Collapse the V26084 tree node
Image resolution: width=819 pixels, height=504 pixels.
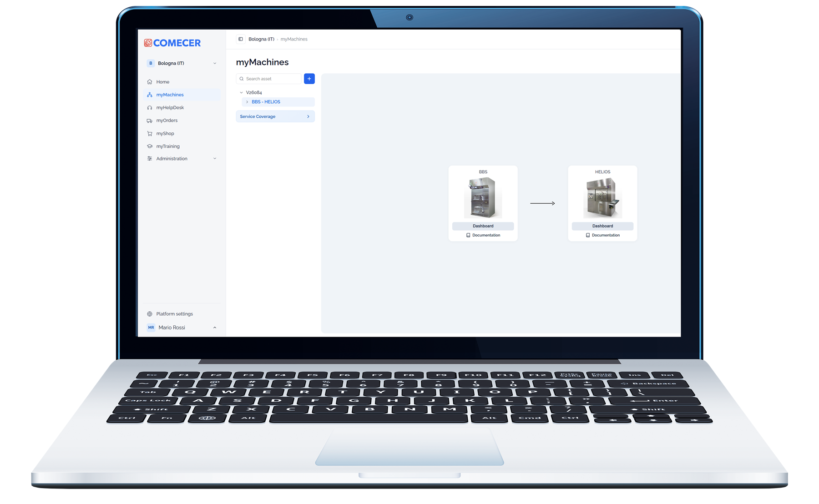point(242,92)
